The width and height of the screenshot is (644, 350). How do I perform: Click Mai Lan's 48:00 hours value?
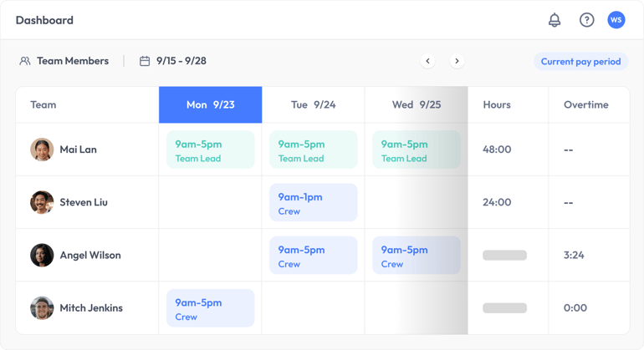pos(497,150)
